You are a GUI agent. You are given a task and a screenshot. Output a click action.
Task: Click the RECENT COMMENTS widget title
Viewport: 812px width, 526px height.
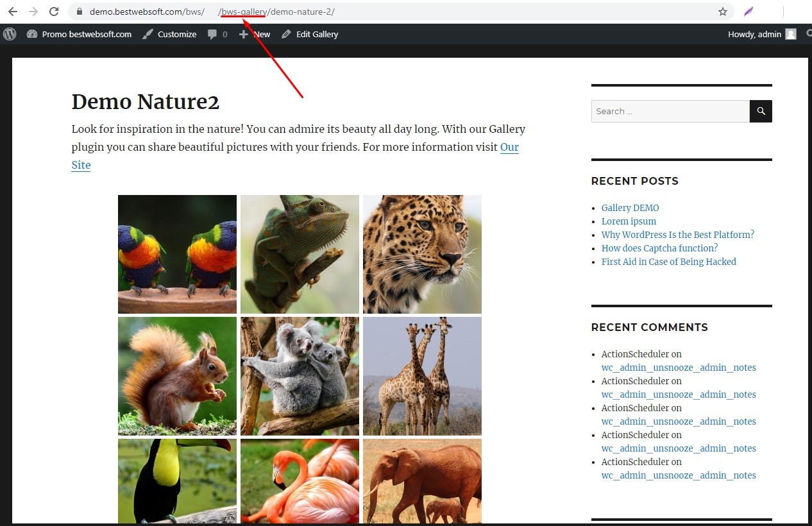tap(649, 327)
